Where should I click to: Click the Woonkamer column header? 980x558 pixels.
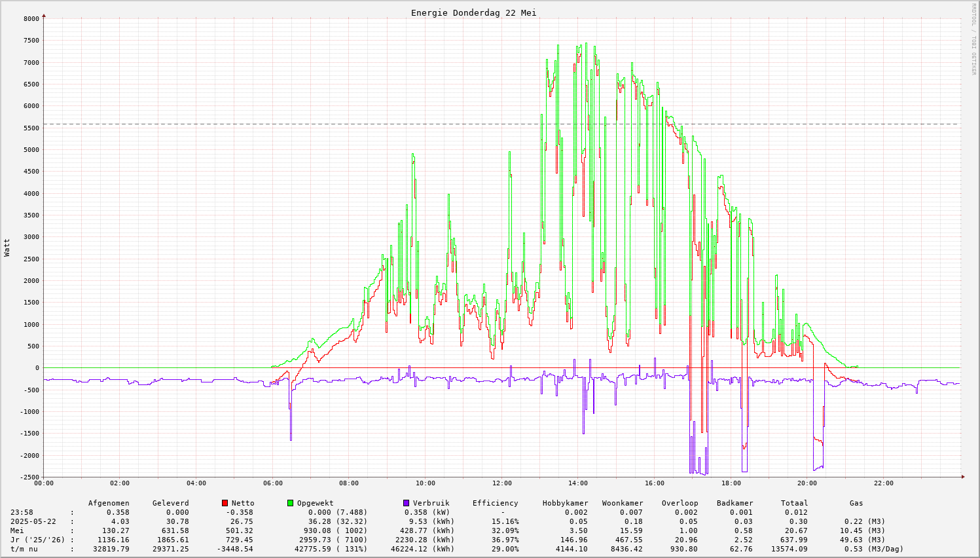[x=623, y=503]
